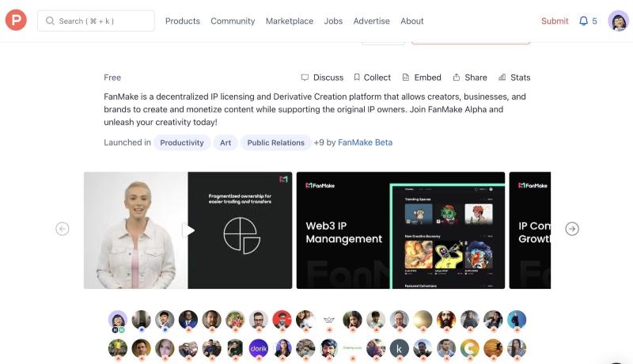Open notifications bell icon
The height and width of the screenshot is (364, 633).
pos(583,21)
